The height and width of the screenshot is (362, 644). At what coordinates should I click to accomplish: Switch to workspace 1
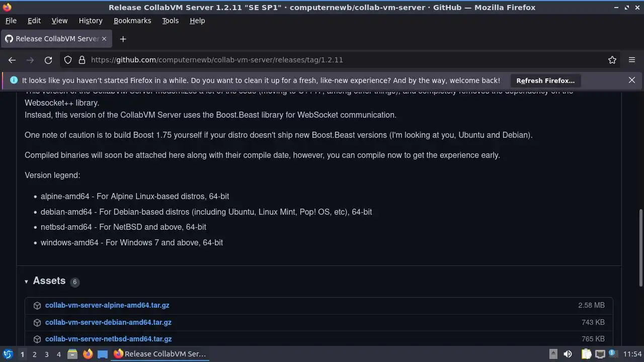click(22, 354)
